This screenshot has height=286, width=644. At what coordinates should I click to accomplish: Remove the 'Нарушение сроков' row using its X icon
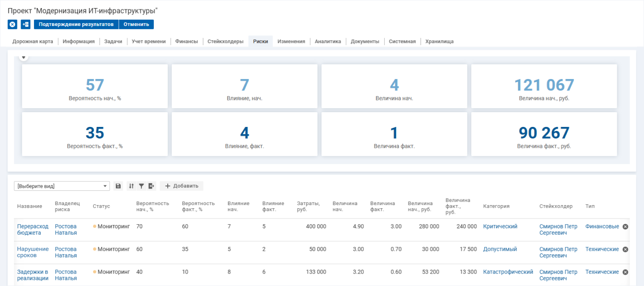coord(625,249)
